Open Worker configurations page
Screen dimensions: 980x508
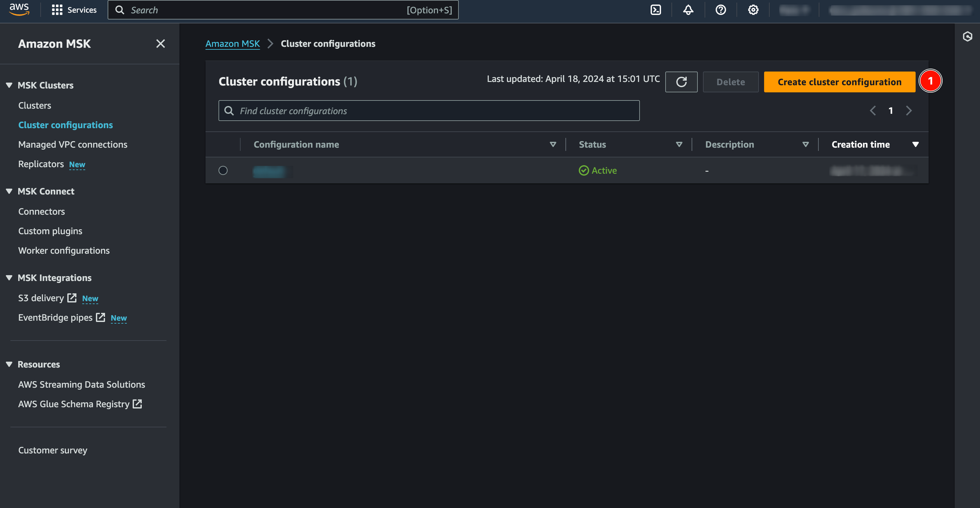(x=64, y=250)
